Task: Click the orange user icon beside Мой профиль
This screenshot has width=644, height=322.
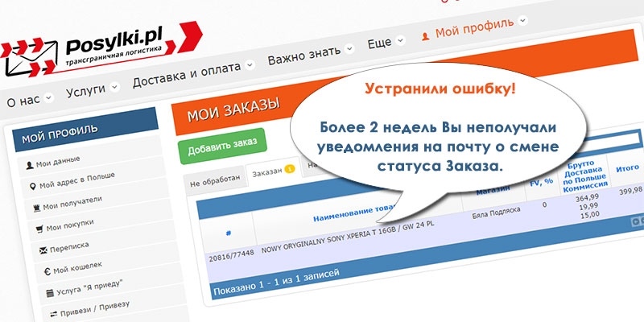Action: point(425,36)
